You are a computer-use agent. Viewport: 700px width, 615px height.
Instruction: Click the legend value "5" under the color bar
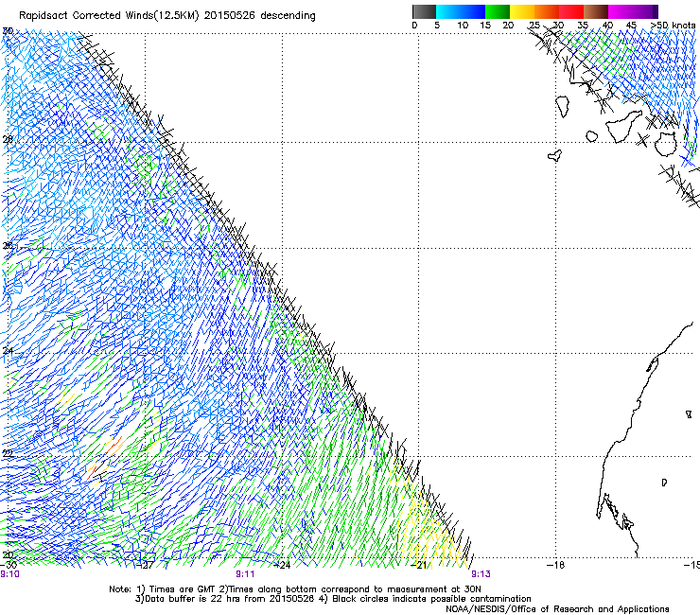(x=437, y=26)
